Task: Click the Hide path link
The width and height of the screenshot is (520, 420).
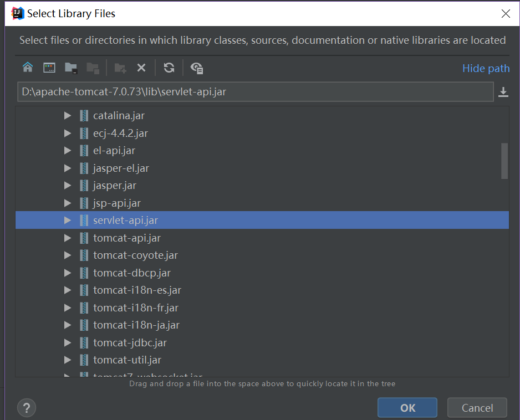Action: pos(486,68)
